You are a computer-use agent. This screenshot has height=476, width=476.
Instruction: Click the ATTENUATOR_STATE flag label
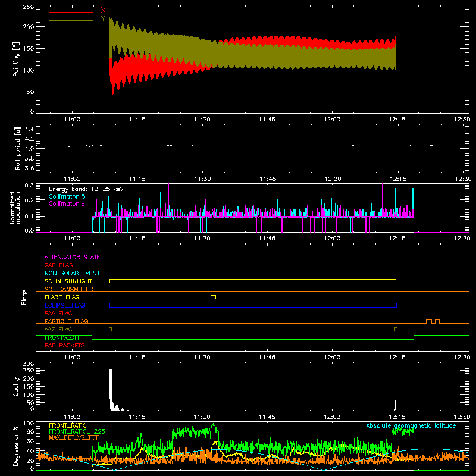pos(72,257)
